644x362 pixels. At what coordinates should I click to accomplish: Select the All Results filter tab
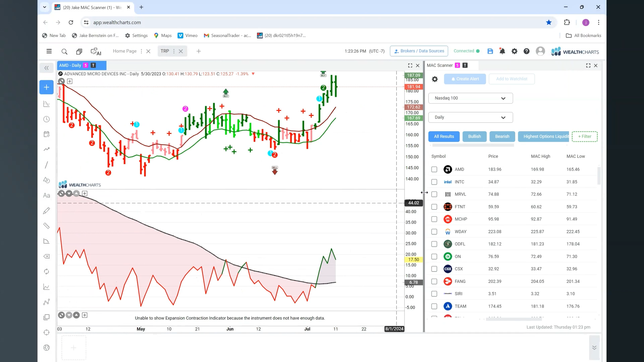coord(444,136)
